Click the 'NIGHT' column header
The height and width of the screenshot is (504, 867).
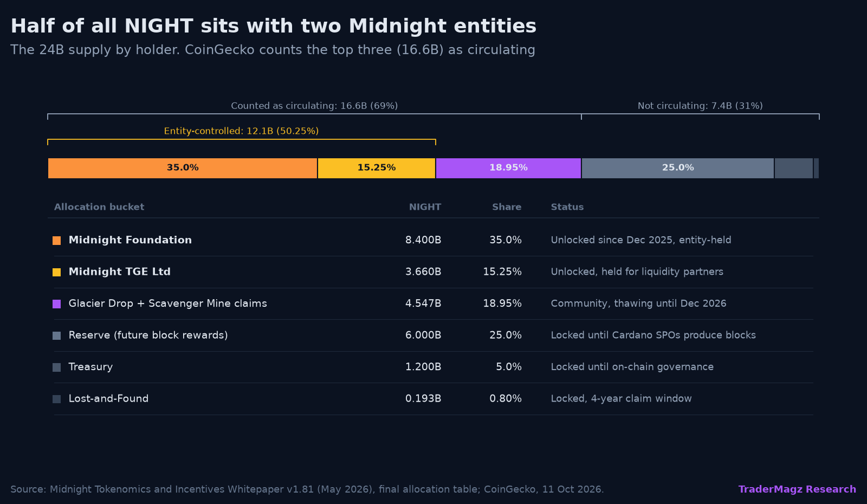[x=425, y=207]
